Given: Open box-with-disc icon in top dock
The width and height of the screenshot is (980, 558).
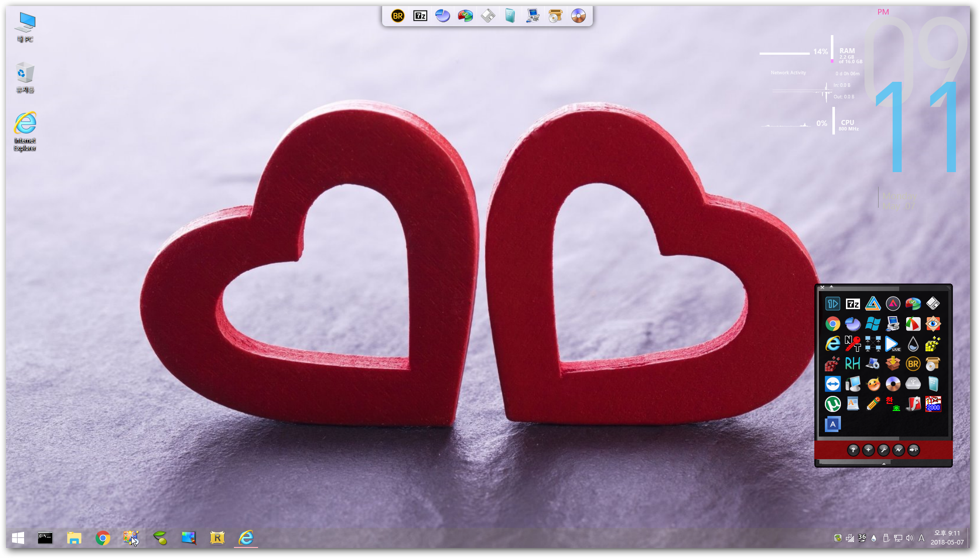Looking at the screenshot, I should click(555, 16).
